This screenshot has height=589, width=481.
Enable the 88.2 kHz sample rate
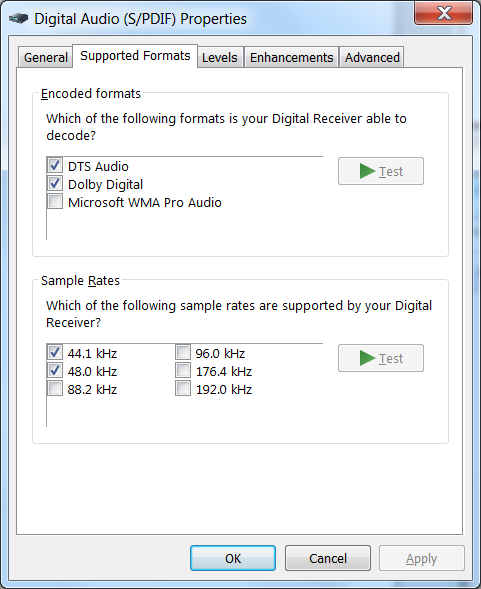tap(55, 388)
